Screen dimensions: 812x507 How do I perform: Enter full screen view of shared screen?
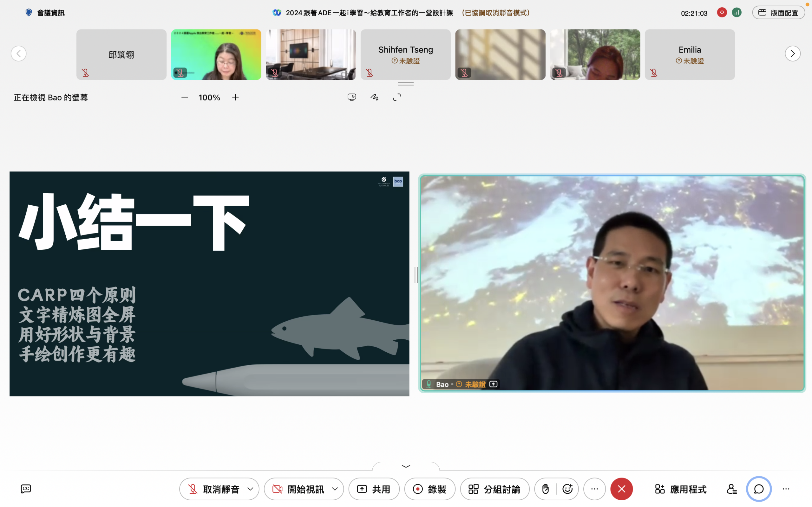(x=397, y=97)
